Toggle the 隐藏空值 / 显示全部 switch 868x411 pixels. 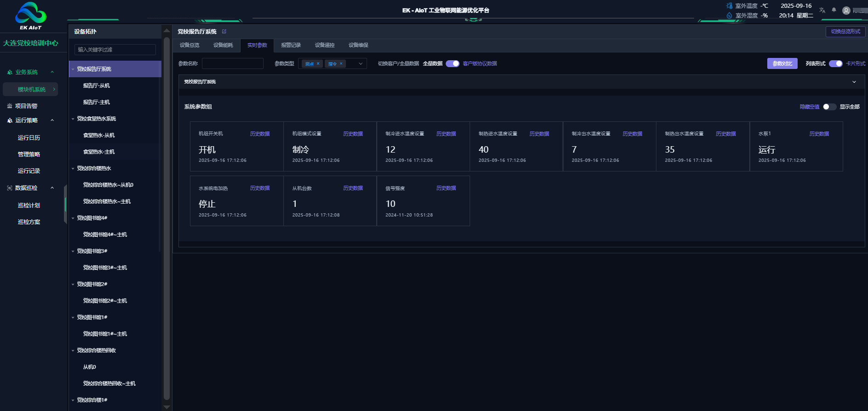click(829, 107)
